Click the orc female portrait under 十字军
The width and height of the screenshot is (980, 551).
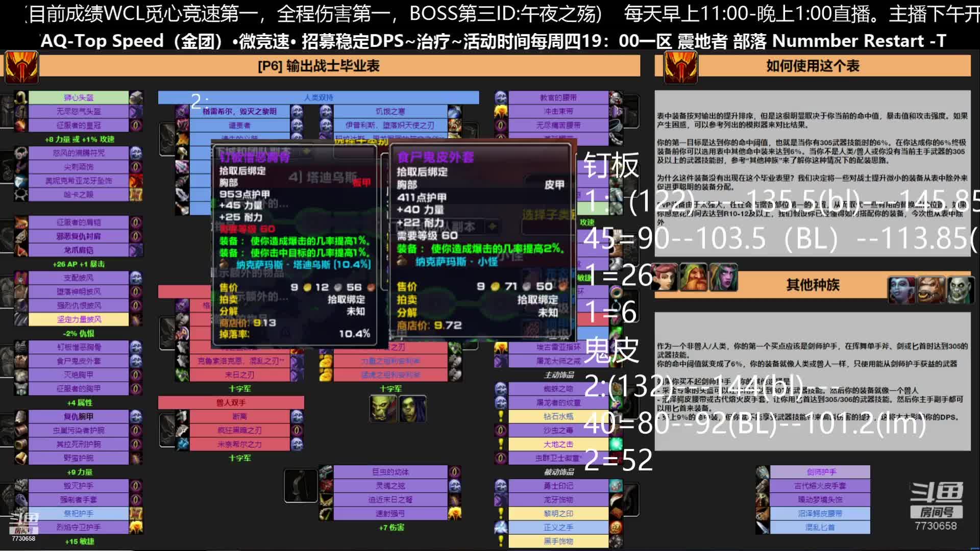(412, 409)
